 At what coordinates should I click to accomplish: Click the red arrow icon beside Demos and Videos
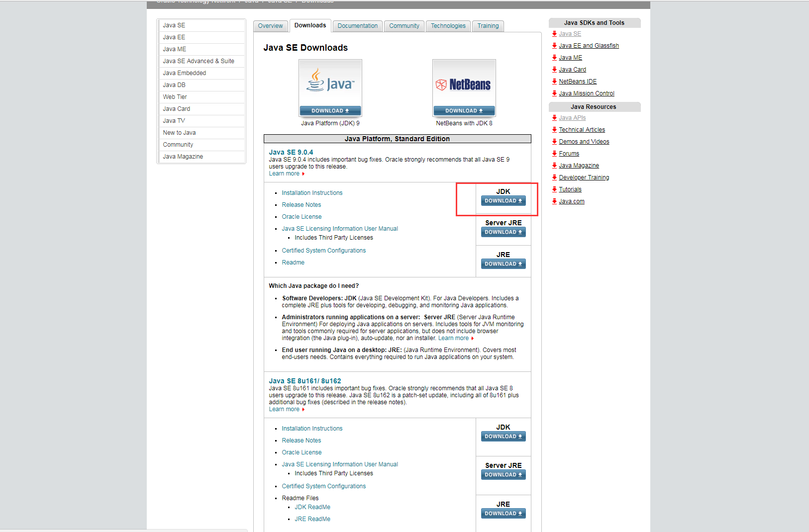point(554,141)
